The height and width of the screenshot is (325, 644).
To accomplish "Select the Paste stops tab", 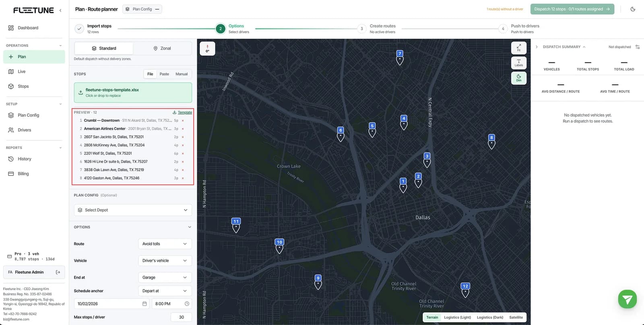I will click(x=164, y=74).
